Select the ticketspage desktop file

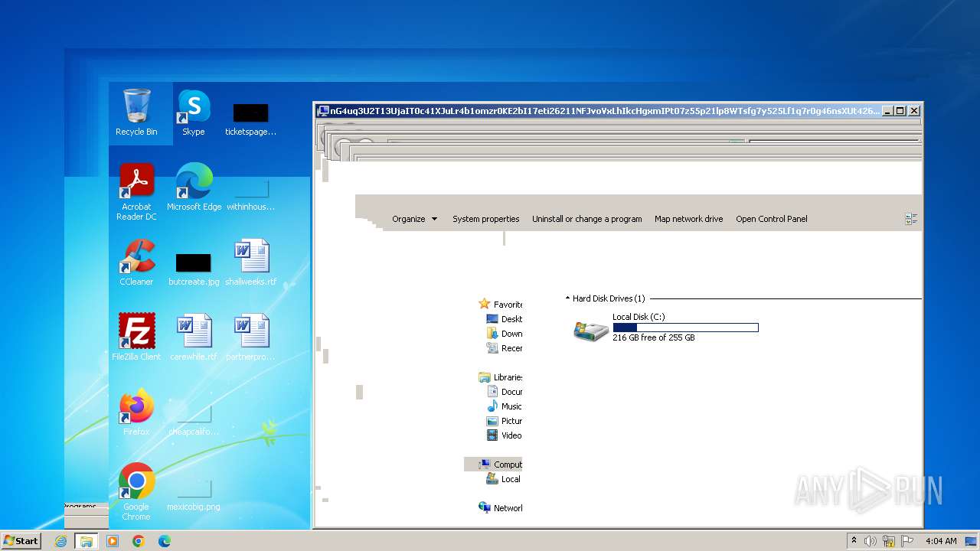click(250, 119)
